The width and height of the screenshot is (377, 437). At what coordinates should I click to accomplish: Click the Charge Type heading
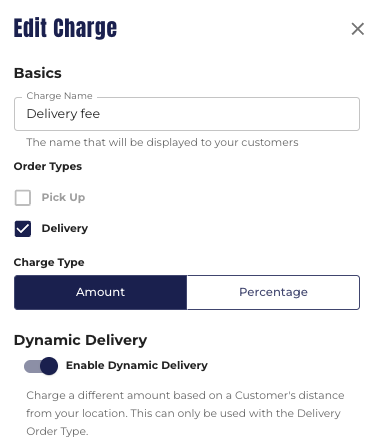49,262
